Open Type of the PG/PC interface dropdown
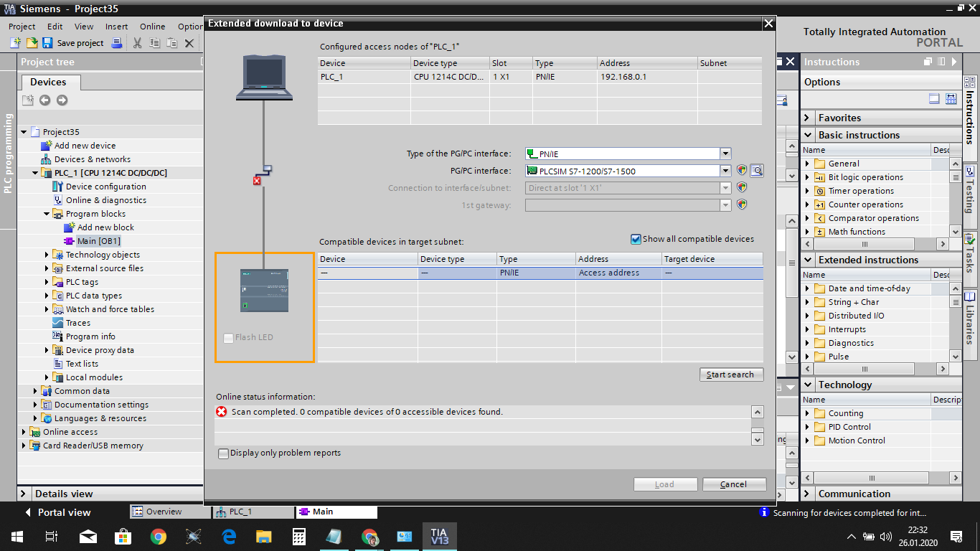This screenshot has height=551, width=980. click(x=725, y=153)
